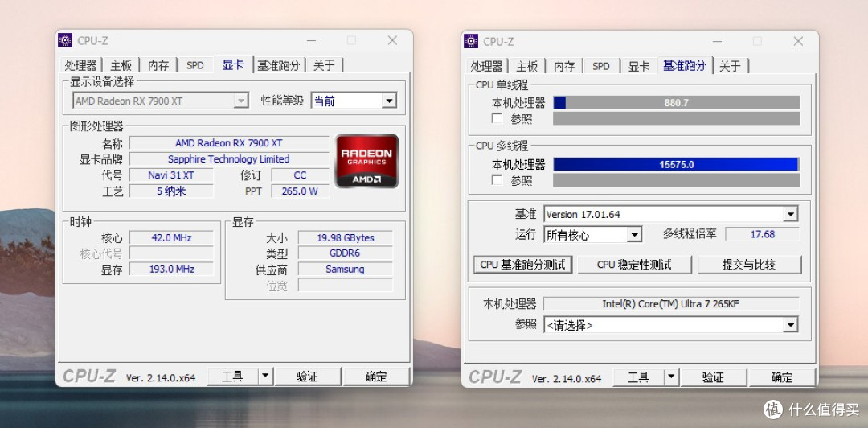Click Intel(R) Core(TM) Ultra 7 265KF field
The height and width of the screenshot is (428, 868).
point(671,304)
